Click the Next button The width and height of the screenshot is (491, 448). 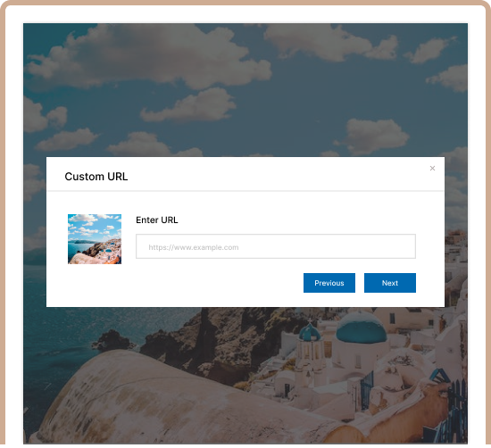pos(390,283)
